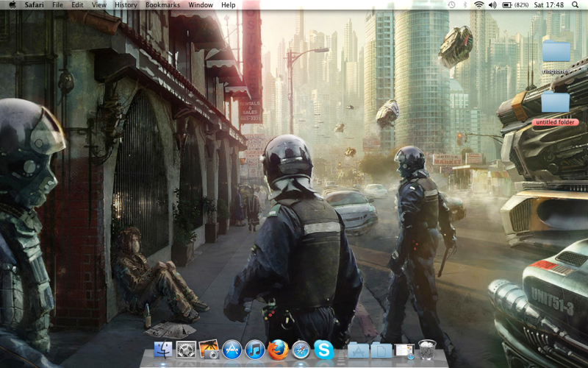Launch Firefox from the Dock

click(278, 350)
